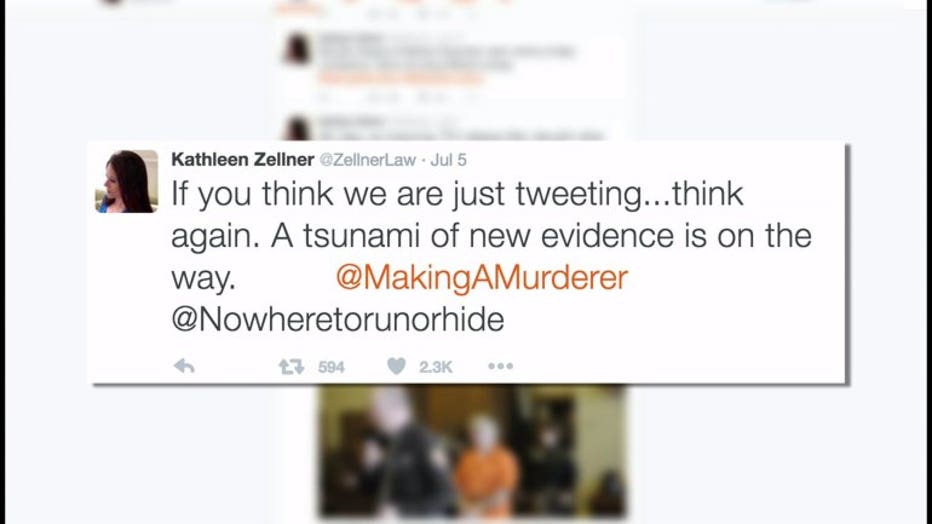This screenshot has height=524, width=932.
Task: Open the three-dot more options menu
Action: (500, 366)
